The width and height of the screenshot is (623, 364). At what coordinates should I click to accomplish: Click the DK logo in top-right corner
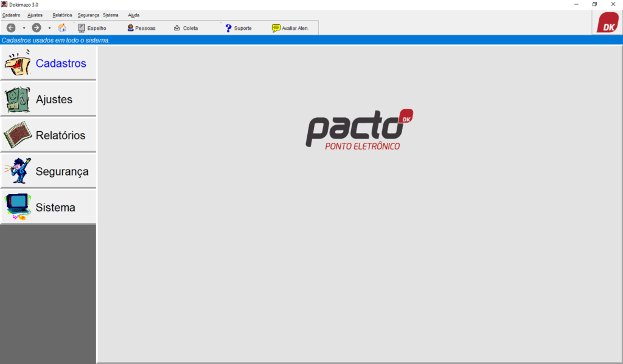coord(607,22)
